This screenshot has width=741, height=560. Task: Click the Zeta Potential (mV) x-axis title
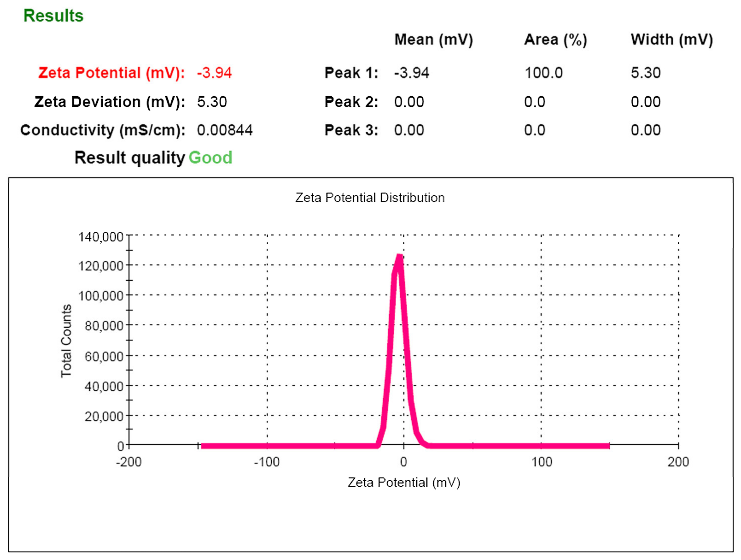[x=404, y=483]
